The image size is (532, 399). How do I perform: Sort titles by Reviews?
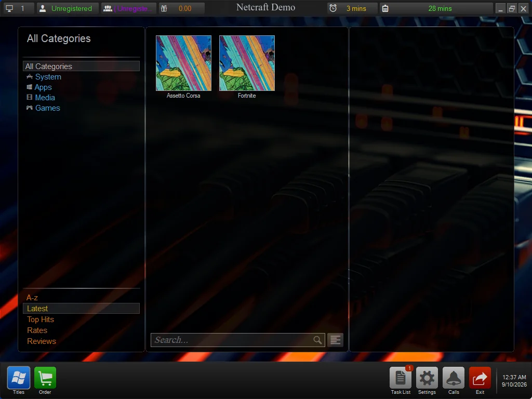tap(42, 341)
